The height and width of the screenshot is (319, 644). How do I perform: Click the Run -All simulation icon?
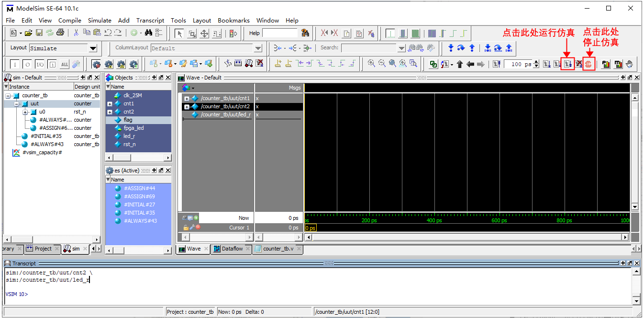pos(568,64)
